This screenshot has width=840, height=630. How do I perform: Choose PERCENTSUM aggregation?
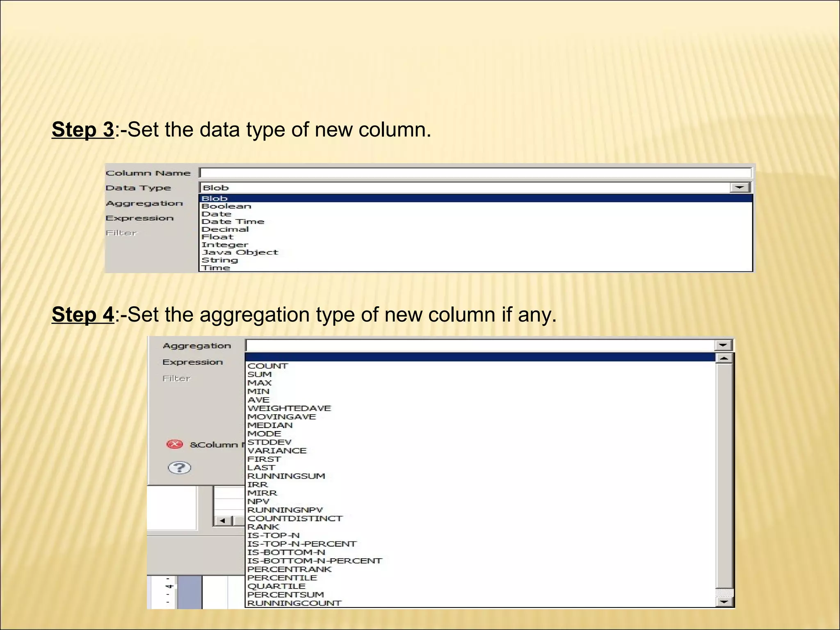[480, 595]
